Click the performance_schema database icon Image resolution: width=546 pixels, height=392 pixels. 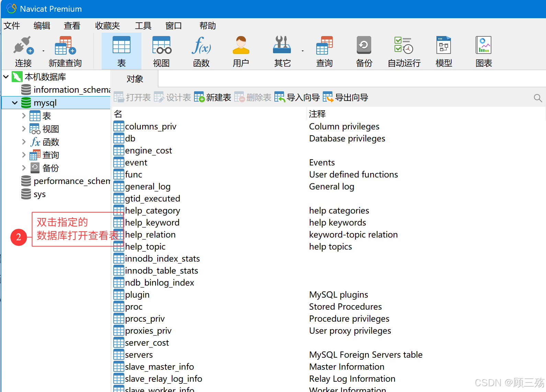click(x=26, y=181)
